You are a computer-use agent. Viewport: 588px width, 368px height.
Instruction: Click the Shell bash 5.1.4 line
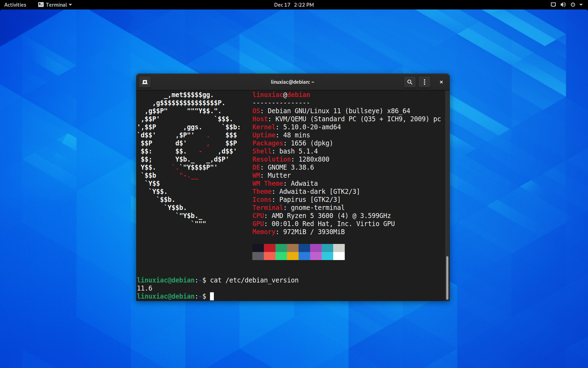(x=285, y=151)
